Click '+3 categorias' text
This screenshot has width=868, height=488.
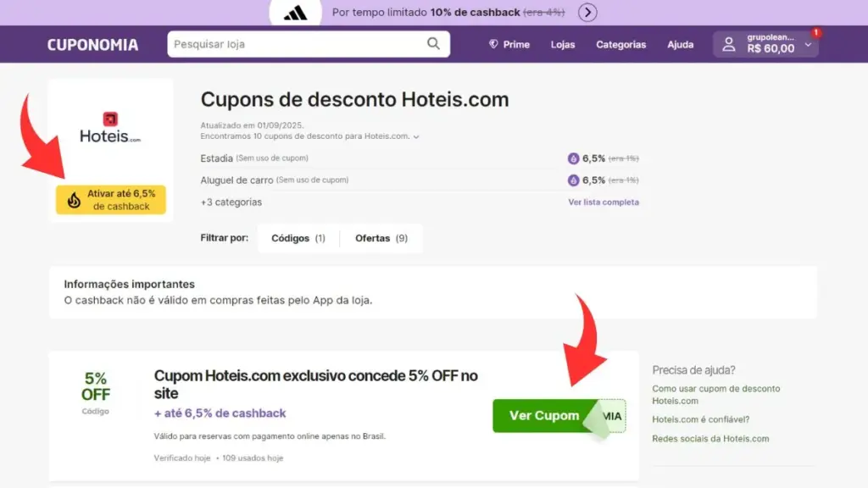pyautogui.click(x=231, y=202)
